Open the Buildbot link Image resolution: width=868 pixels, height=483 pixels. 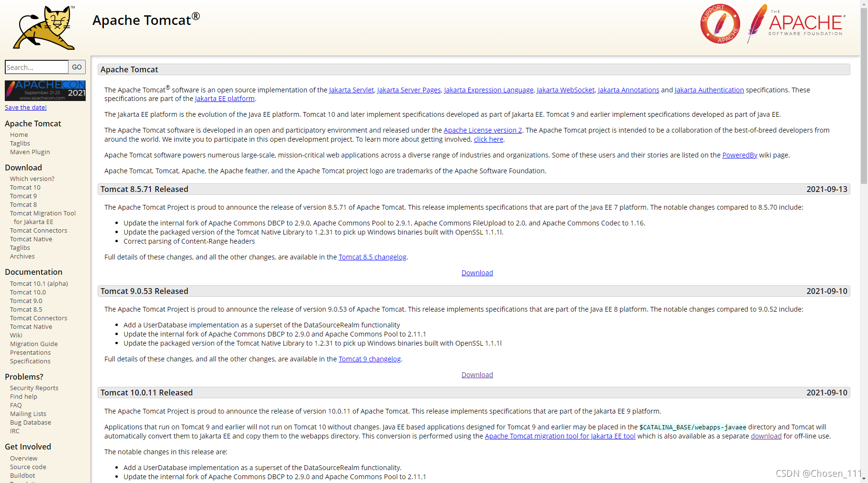coord(23,476)
